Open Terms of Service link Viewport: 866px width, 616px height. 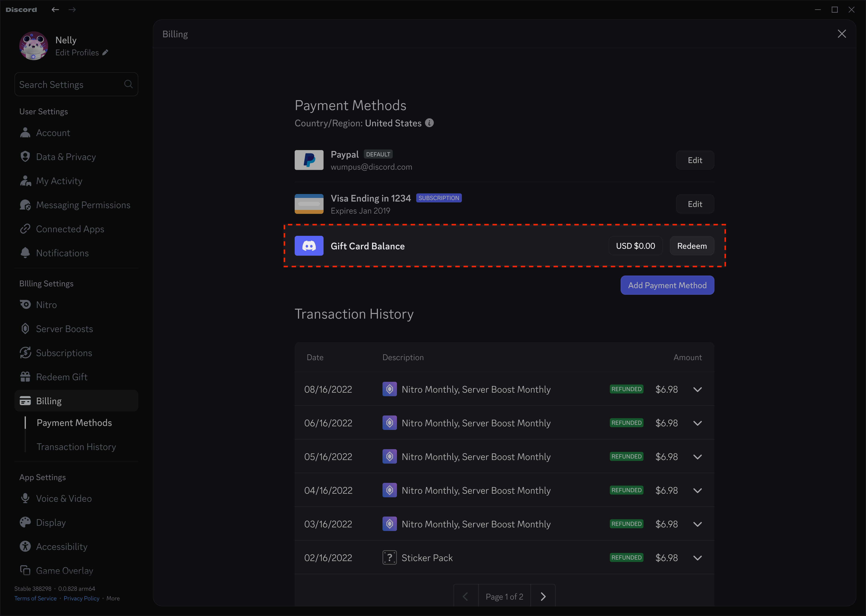click(x=35, y=598)
